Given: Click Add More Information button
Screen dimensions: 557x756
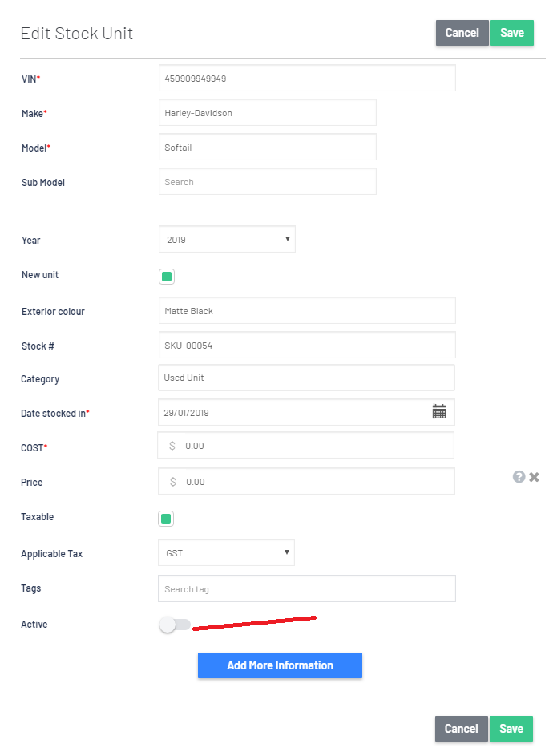Looking at the screenshot, I should (x=280, y=665).
